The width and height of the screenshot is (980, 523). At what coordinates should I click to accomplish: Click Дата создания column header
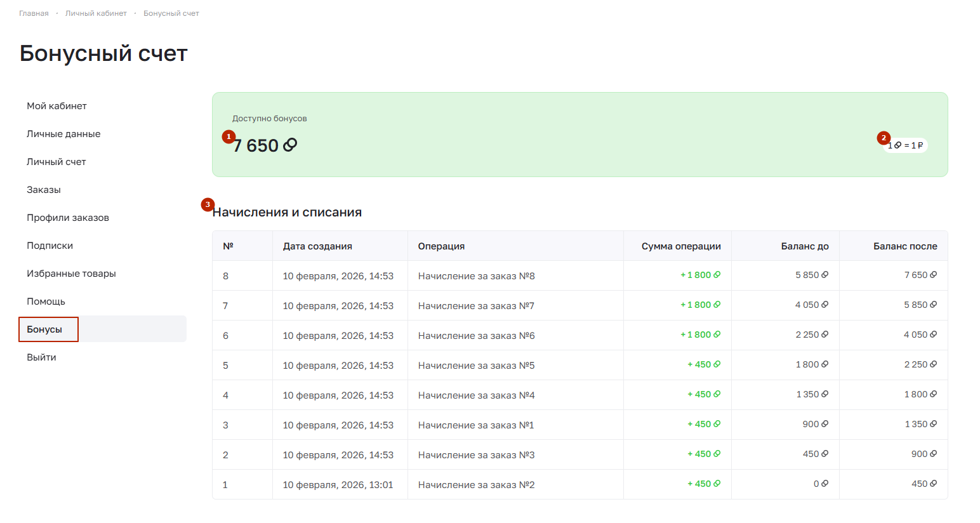[317, 246]
